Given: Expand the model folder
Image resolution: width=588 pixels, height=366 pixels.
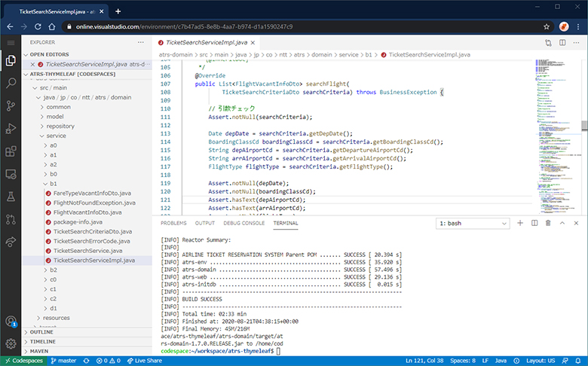Looking at the screenshot, I should point(55,117).
